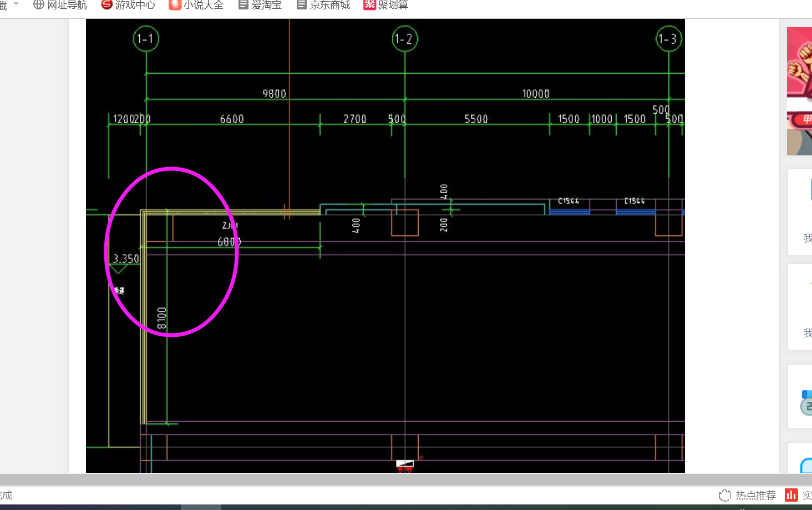The height and width of the screenshot is (510, 812).
Task: Click the axis bubble labeled 1-1
Action: click(146, 39)
